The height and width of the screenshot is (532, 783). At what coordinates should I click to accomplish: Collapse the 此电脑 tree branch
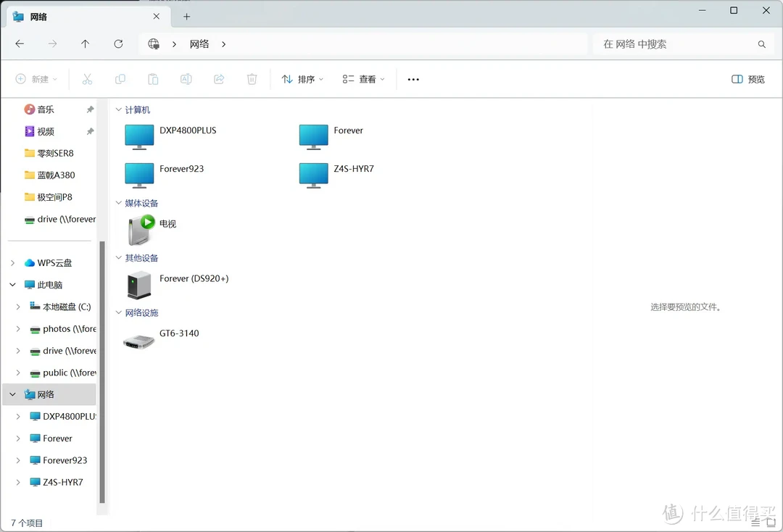point(12,284)
